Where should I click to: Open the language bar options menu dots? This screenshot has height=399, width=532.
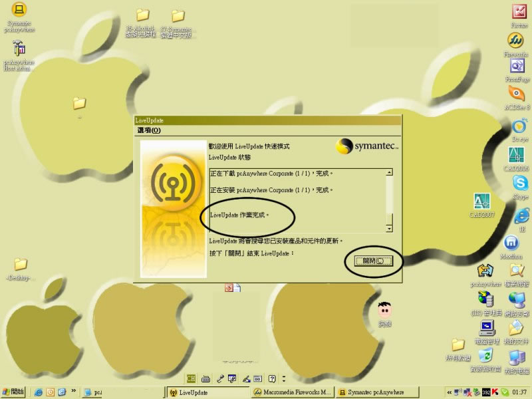point(284,378)
